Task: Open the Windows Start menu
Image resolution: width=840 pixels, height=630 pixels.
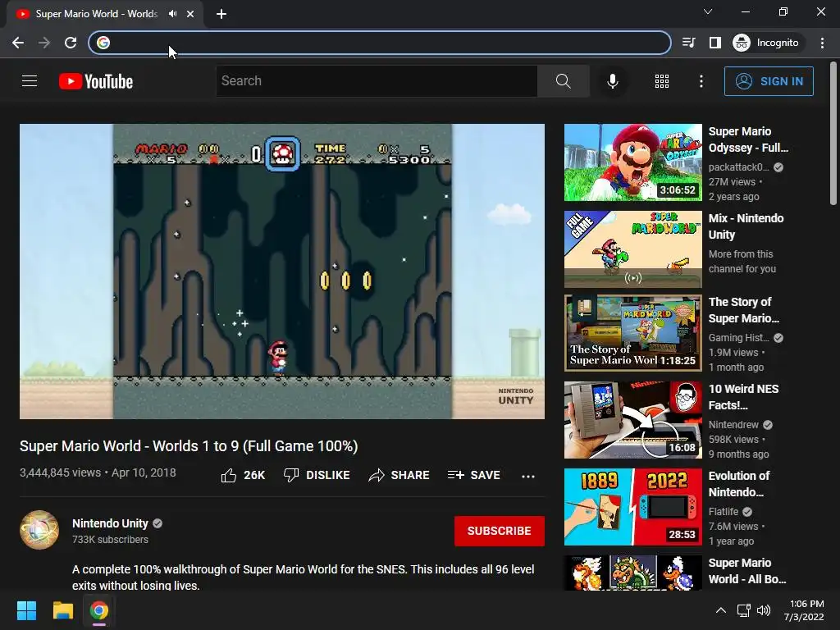Action: [26, 610]
